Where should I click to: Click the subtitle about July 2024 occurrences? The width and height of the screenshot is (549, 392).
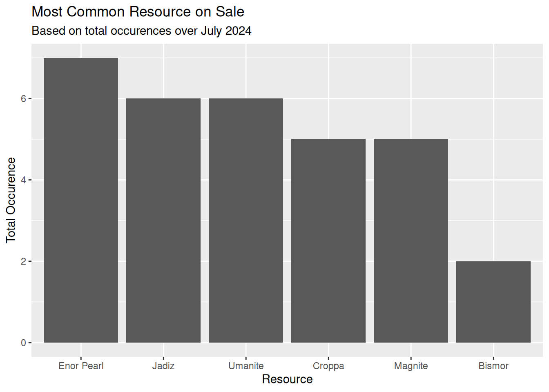point(141,31)
